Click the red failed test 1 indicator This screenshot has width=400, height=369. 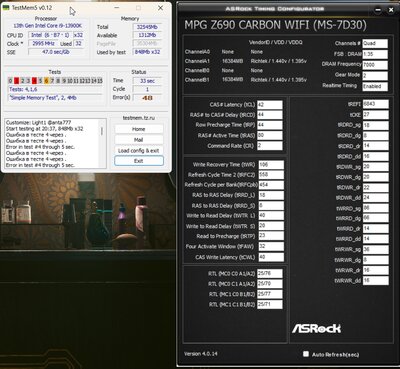click(x=17, y=81)
